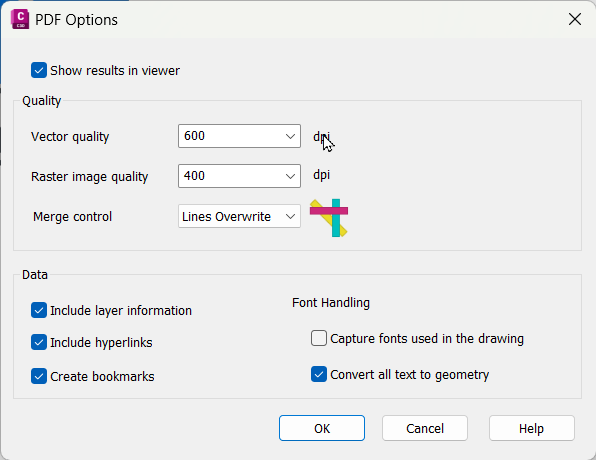Screen dimensions: 596x460
Task: Enable Capture fonts used in the drawing
Action: [319, 338]
